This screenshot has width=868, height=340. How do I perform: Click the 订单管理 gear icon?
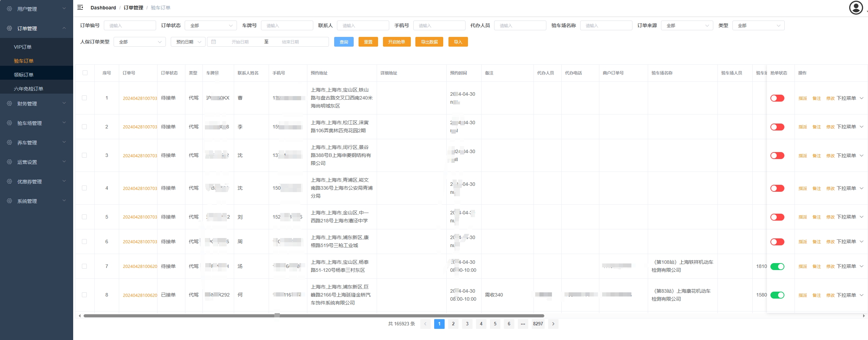click(9, 28)
